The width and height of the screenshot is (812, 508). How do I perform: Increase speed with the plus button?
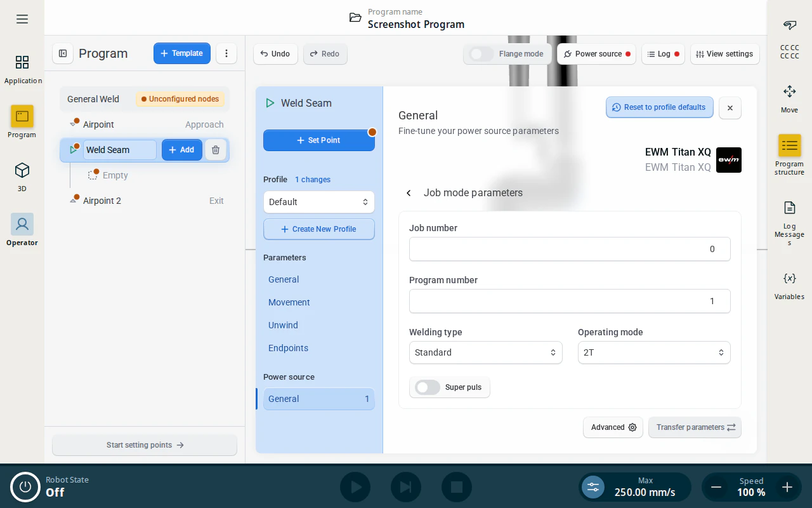click(x=787, y=487)
